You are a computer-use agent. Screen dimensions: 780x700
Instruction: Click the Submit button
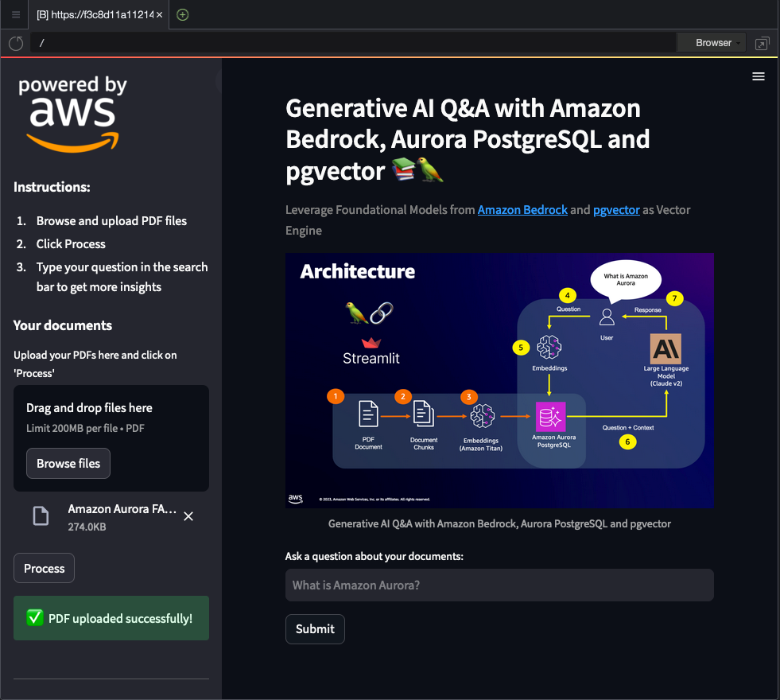315,629
